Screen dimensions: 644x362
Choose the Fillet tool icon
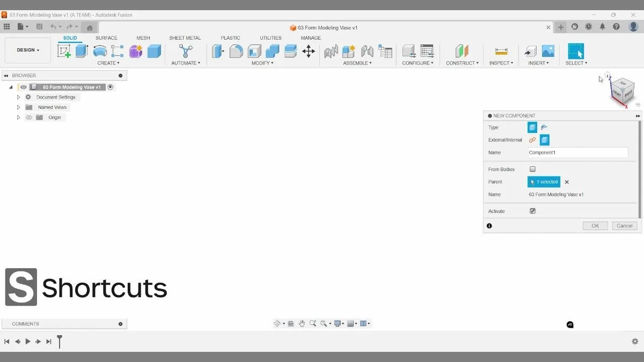[x=236, y=51]
